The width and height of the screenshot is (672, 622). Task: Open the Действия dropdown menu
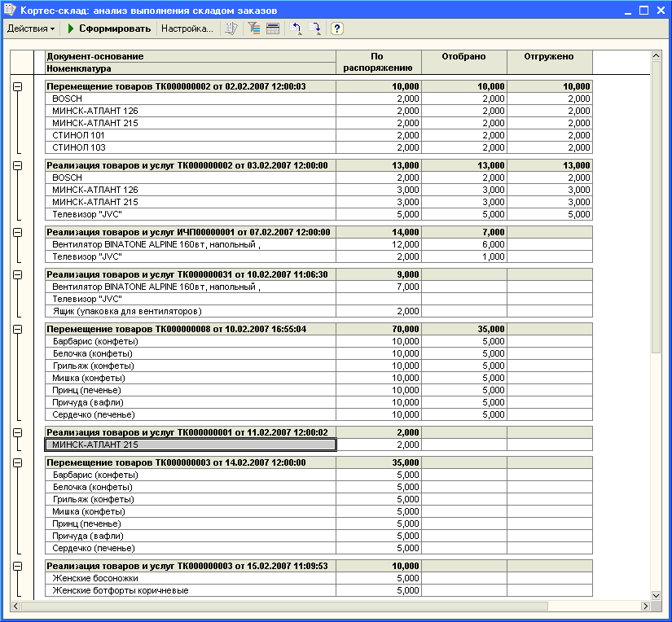point(31,28)
